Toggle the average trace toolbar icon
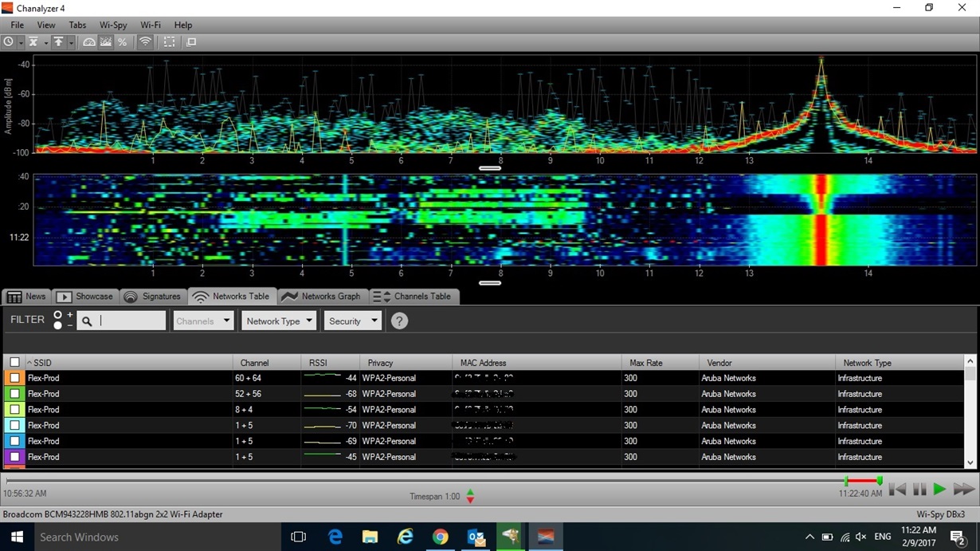Screen dimensions: 980x551 33,41
